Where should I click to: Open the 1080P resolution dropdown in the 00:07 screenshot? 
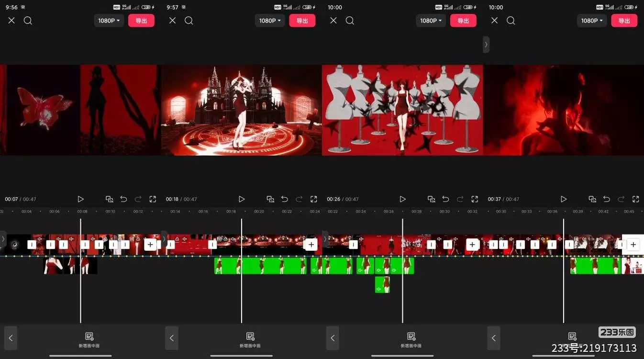pos(109,21)
